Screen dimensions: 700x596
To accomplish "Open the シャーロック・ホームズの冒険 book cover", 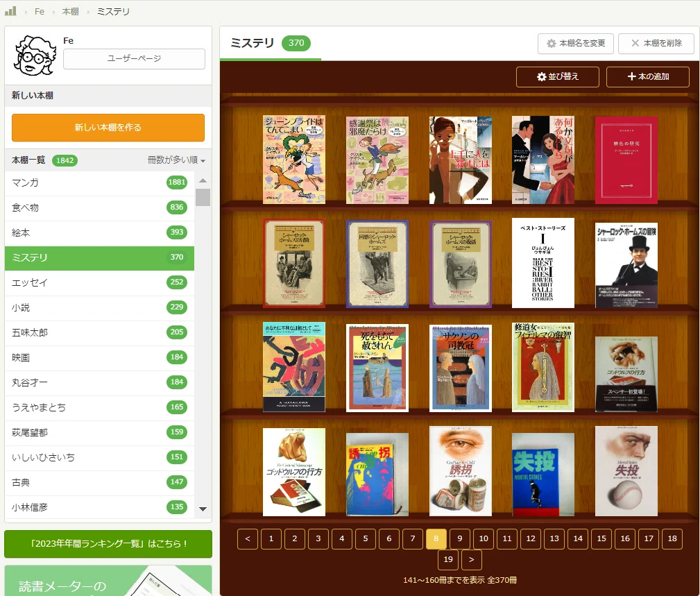I will [626, 265].
